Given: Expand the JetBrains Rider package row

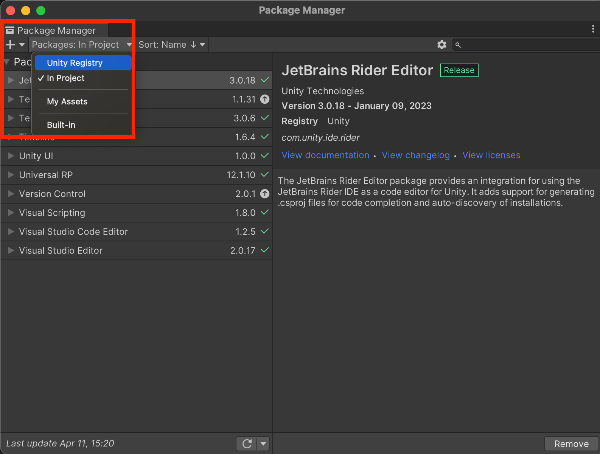Looking at the screenshot, I should click(x=11, y=80).
